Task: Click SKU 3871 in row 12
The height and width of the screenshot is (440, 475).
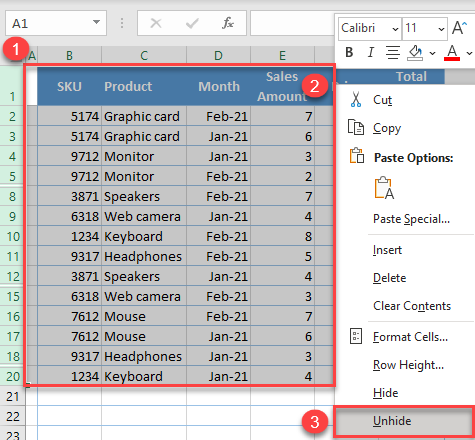Action: (69, 276)
